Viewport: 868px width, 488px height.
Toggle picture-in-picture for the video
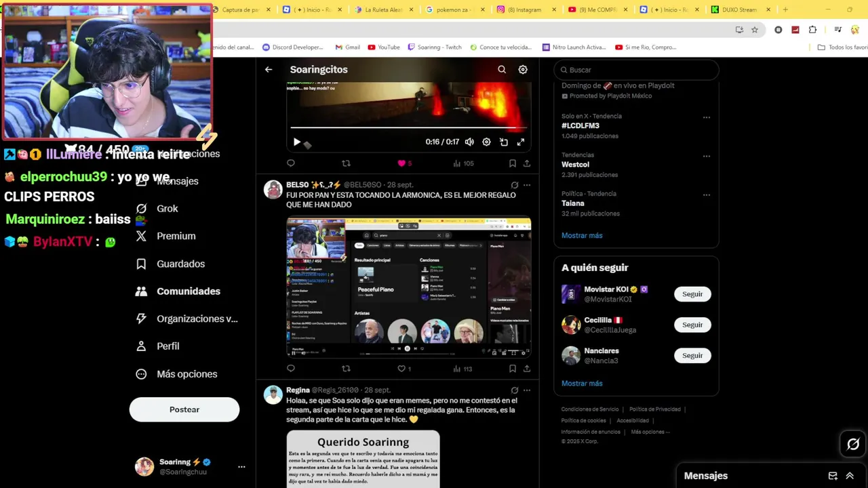click(x=504, y=142)
